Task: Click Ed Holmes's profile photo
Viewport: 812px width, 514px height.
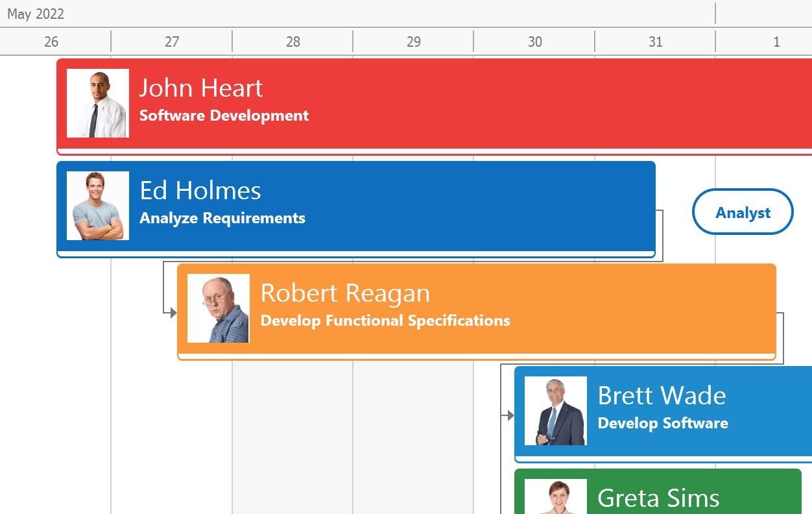Action: [98, 206]
